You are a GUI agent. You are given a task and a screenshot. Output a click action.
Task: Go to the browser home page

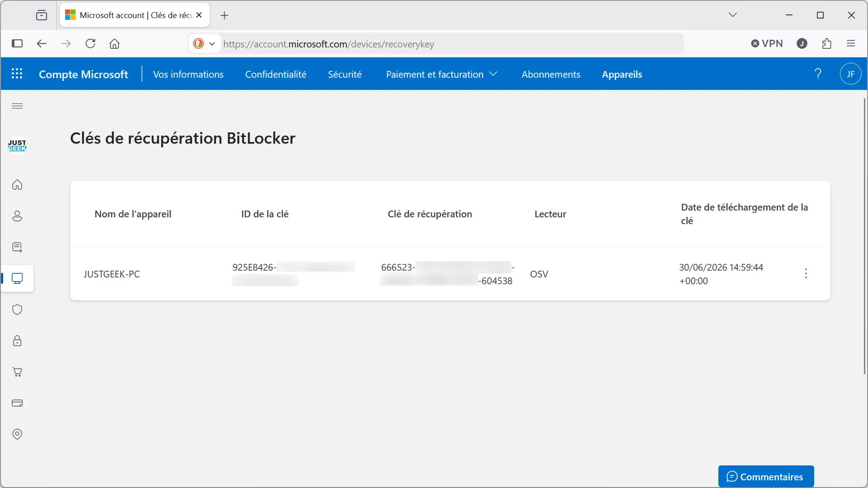(x=114, y=43)
